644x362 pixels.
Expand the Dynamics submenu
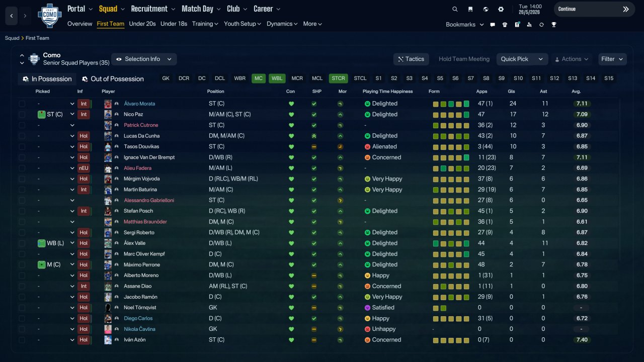[282, 24]
